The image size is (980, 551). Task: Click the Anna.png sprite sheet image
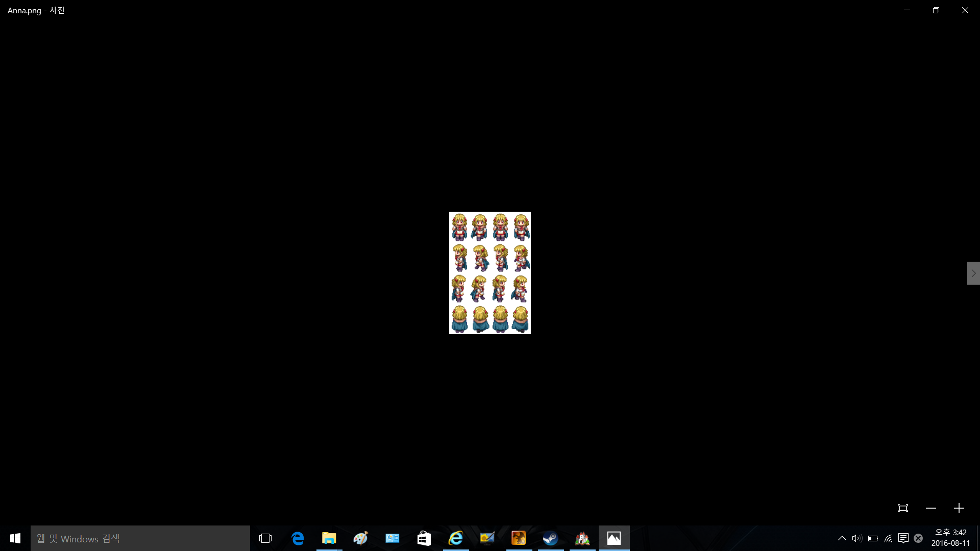pos(490,273)
